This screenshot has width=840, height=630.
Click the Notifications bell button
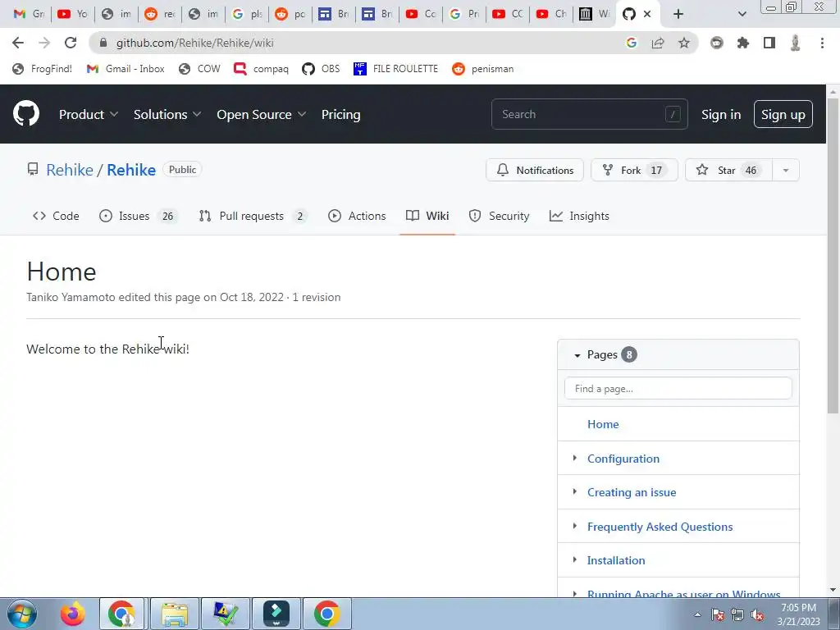(535, 170)
